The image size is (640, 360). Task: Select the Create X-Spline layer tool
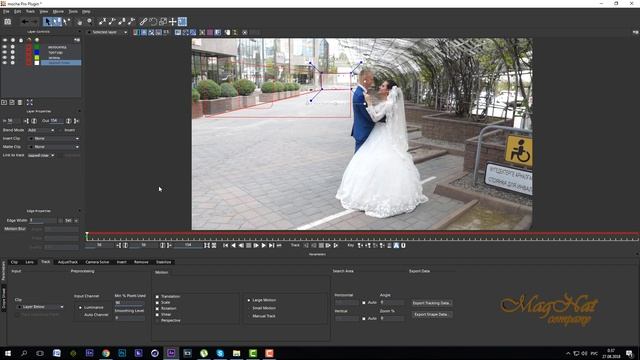click(x=102, y=22)
